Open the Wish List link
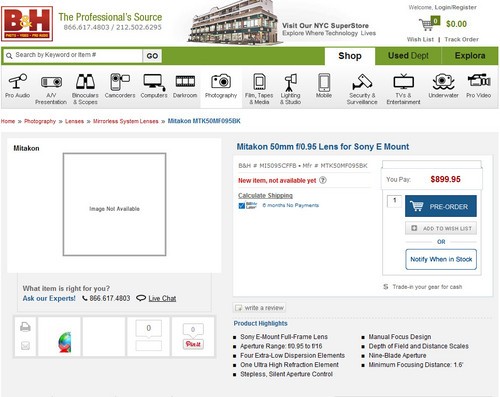Viewport: 500px width, 397px height. 420,39
